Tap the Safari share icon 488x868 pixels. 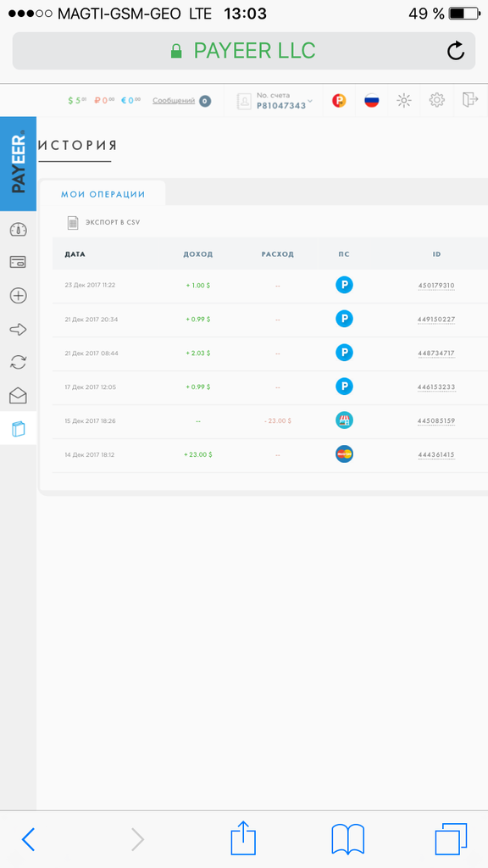point(243,838)
